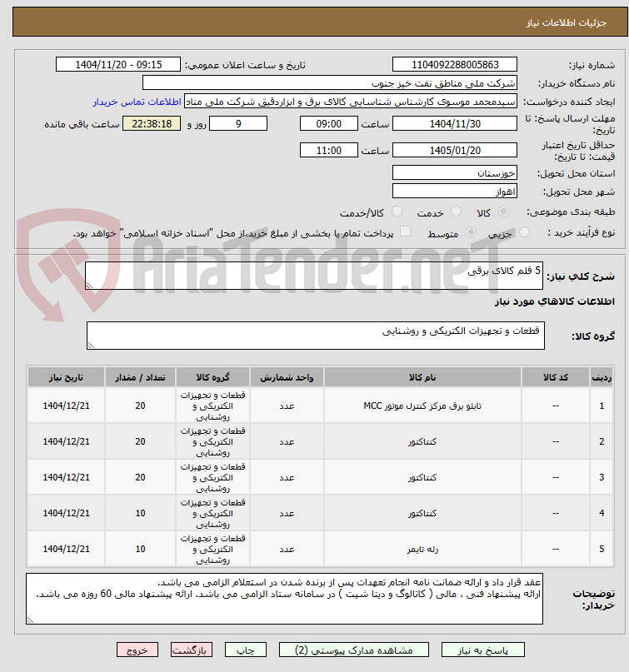The width and height of the screenshot is (629, 672).
Task: Click the نام دستگاه خریدار field
Action: [x=329, y=83]
